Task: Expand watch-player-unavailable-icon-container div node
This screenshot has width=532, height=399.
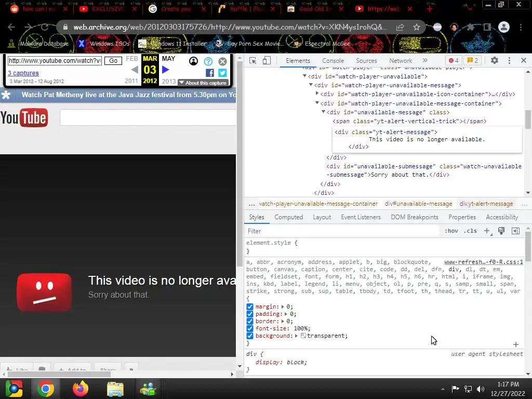Action: click(x=317, y=94)
